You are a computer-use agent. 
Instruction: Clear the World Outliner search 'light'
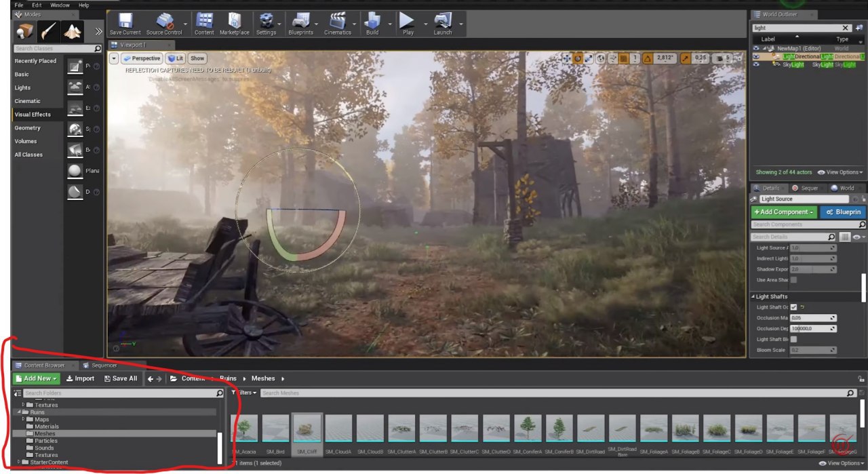pyautogui.click(x=845, y=28)
